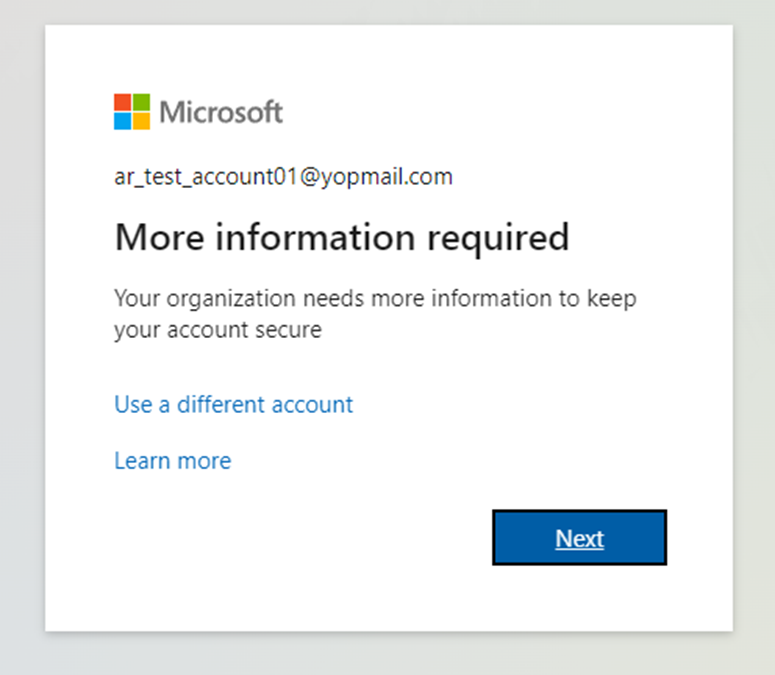Click the word 'Microsoft' beside the logo
The height and width of the screenshot is (675, 775).
(221, 112)
